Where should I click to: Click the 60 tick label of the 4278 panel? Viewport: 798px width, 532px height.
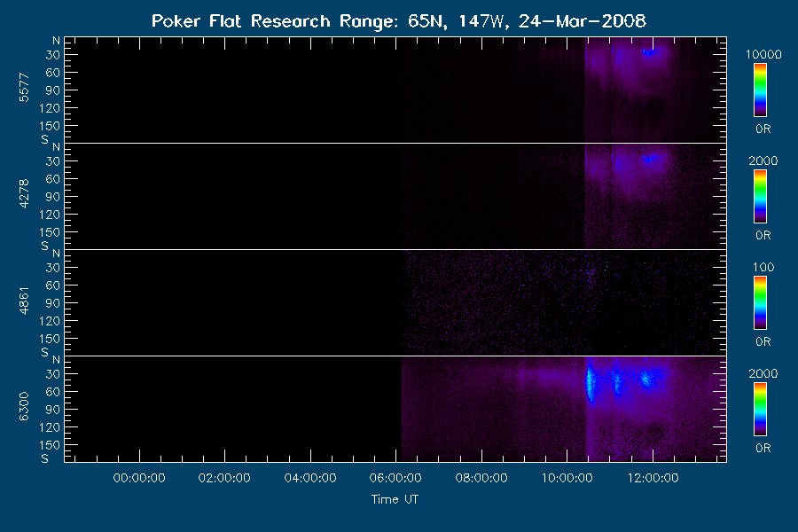53,179
